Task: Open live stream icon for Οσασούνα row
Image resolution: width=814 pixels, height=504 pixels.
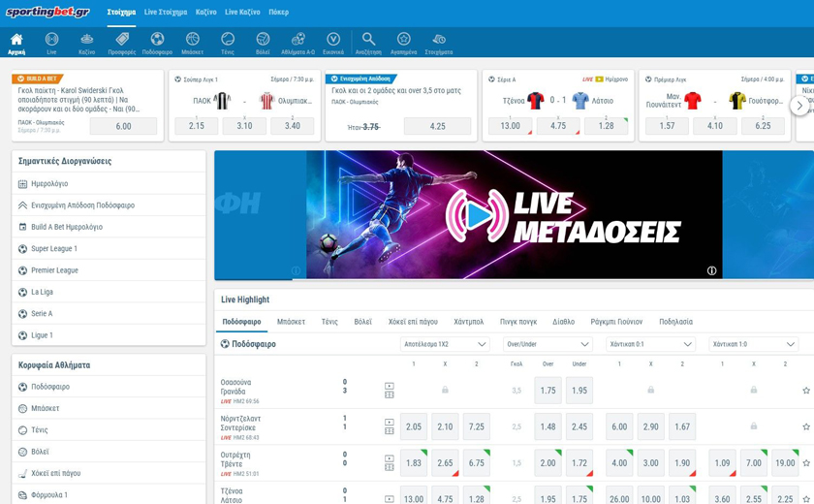Action: point(390,386)
